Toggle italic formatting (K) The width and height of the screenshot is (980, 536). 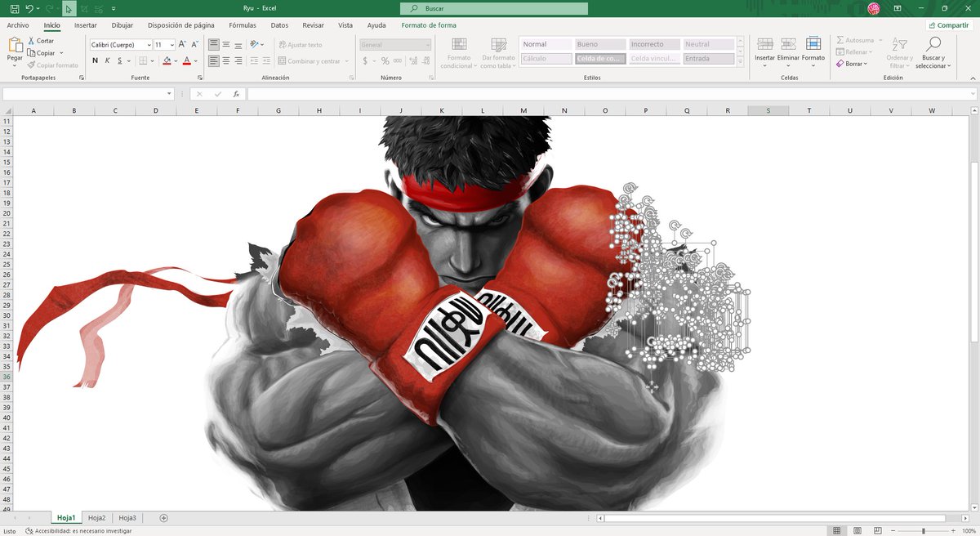click(x=107, y=60)
